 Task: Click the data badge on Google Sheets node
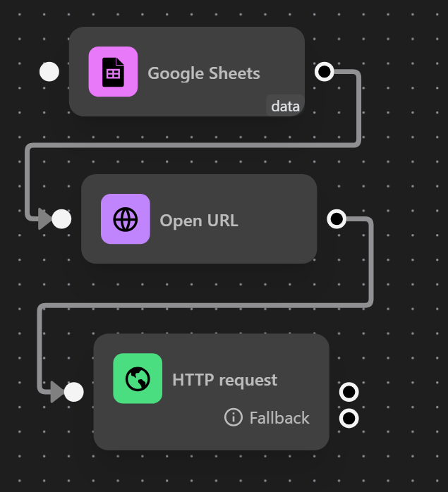(285, 106)
